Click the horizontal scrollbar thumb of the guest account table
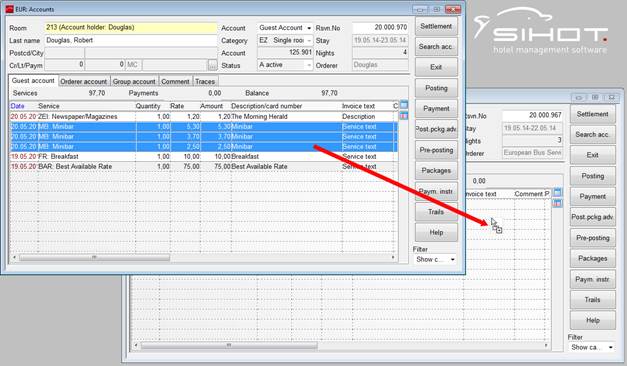 (x=95, y=258)
